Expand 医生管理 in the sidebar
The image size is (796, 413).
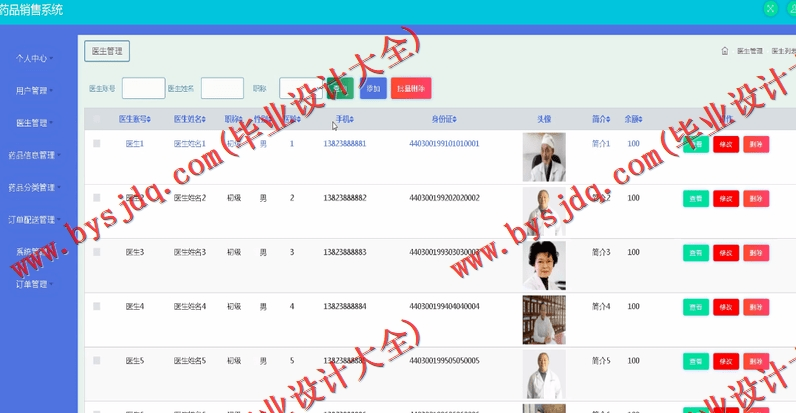[x=34, y=123]
